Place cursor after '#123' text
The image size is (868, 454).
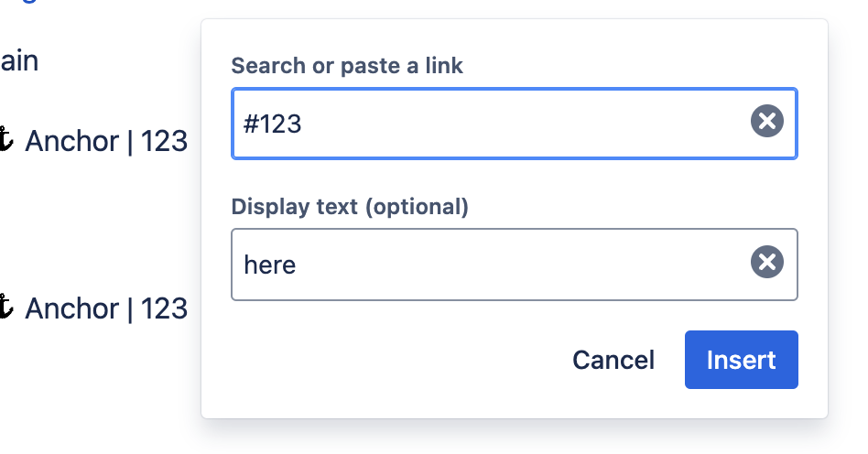[x=304, y=123]
